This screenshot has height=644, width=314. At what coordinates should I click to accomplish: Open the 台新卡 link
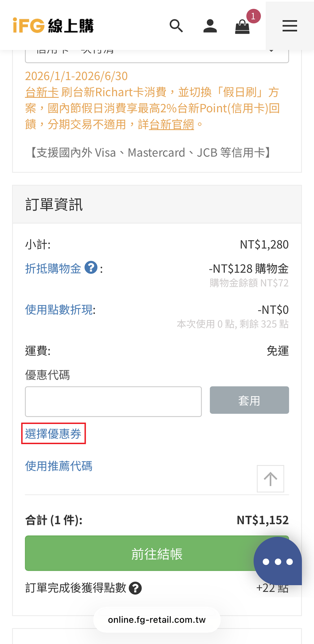42,92
